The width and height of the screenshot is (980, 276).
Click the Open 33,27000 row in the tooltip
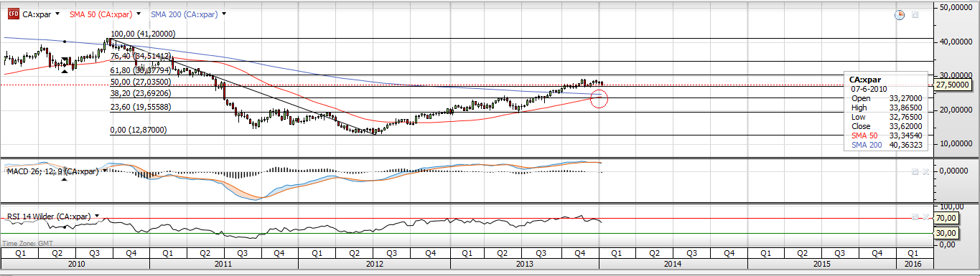pos(887,98)
